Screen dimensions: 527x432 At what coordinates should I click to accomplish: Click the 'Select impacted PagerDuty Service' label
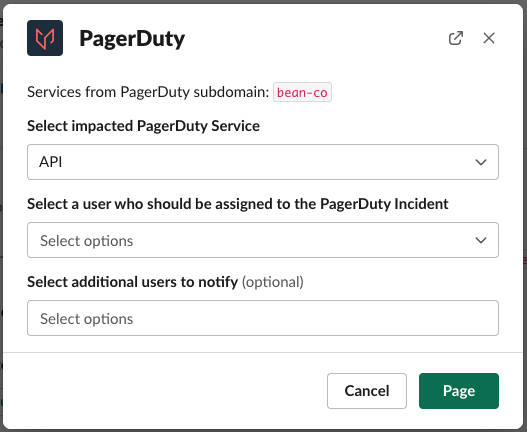point(144,126)
